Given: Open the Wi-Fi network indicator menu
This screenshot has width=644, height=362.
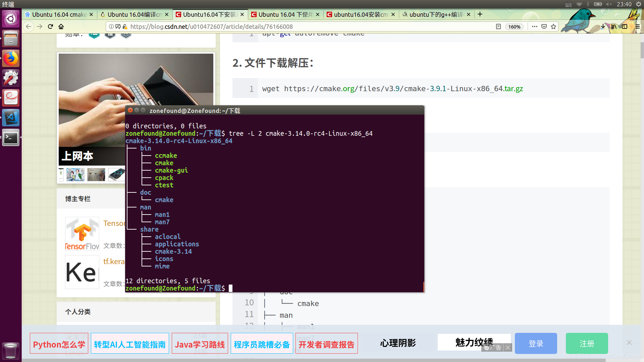Looking at the screenshot, I should point(579,4).
